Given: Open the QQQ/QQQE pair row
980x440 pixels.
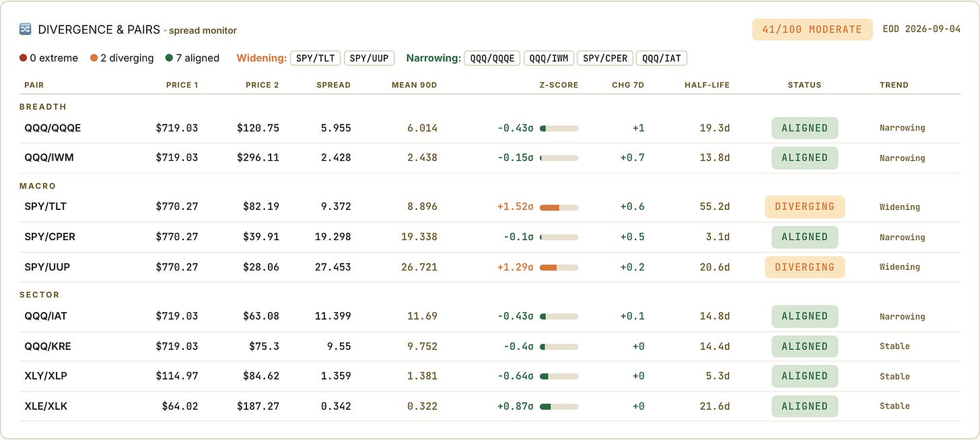Looking at the screenshot, I should point(490,128).
